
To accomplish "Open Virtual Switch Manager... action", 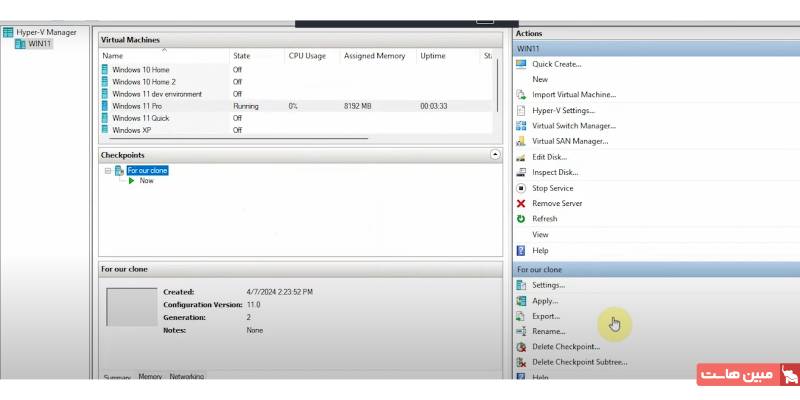I will (574, 126).
